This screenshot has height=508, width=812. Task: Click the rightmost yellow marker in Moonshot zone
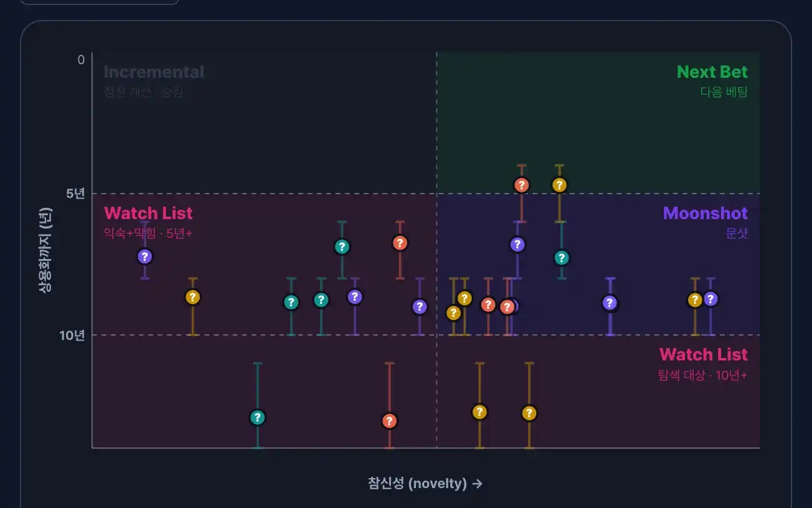[x=695, y=300]
